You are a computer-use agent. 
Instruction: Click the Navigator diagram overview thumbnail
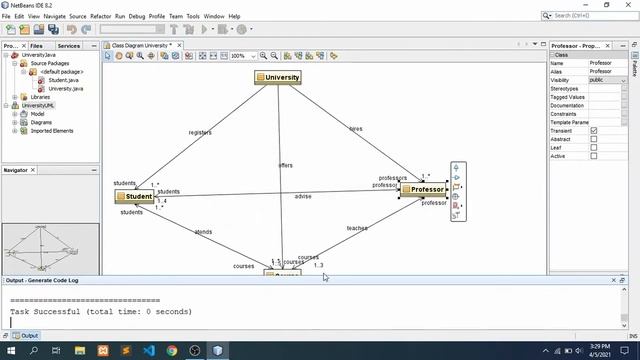tap(51, 249)
